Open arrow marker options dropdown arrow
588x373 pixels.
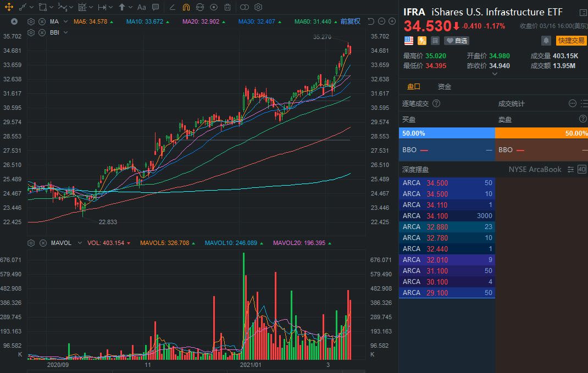pos(130,7)
